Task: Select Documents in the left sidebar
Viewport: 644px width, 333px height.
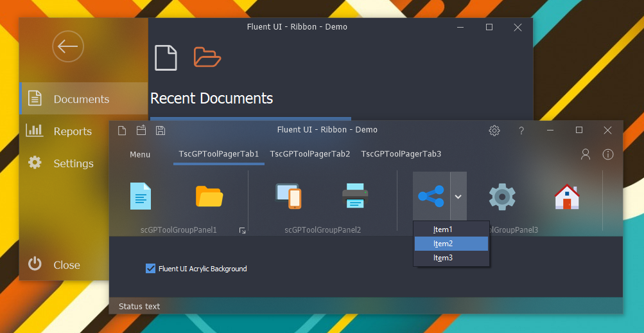Action: (83, 98)
